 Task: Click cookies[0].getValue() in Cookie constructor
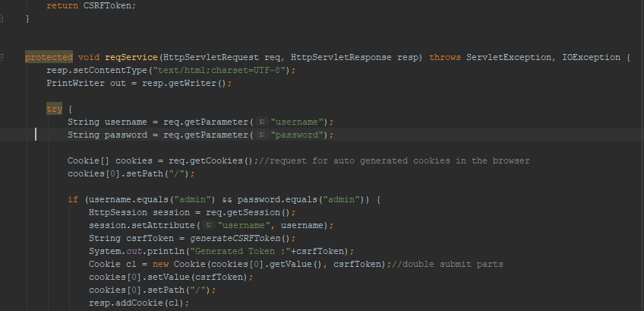coord(267,264)
